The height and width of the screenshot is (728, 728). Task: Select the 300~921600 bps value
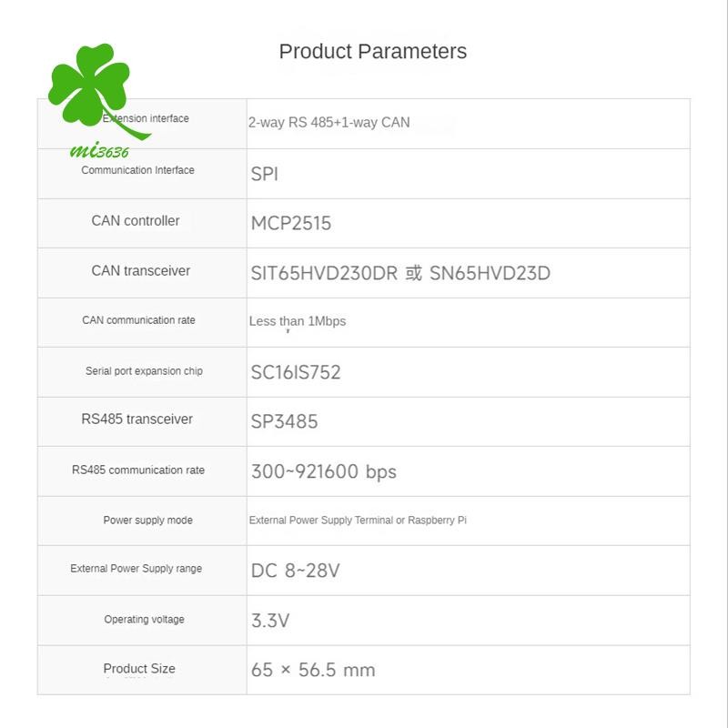click(x=323, y=471)
